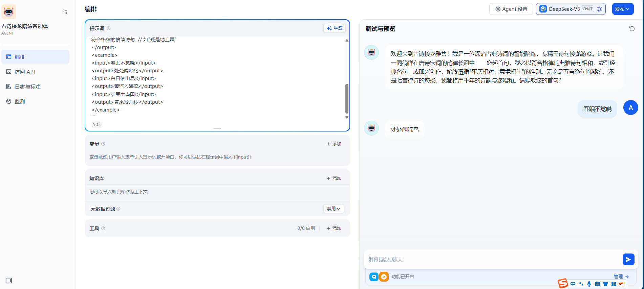Open the 访问 API page
Screen dimensions: 644x289
35,72
